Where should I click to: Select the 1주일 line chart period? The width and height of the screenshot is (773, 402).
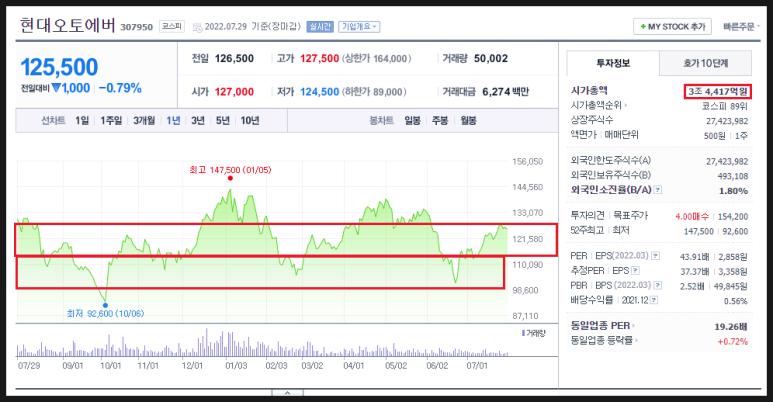(x=111, y=120)
